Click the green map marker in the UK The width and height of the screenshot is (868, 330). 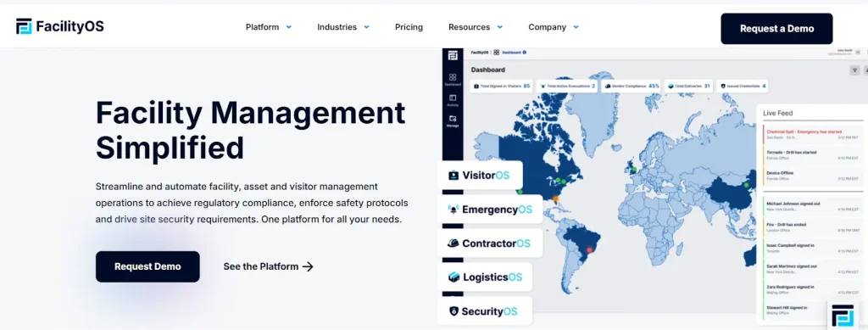coord(634,169)
